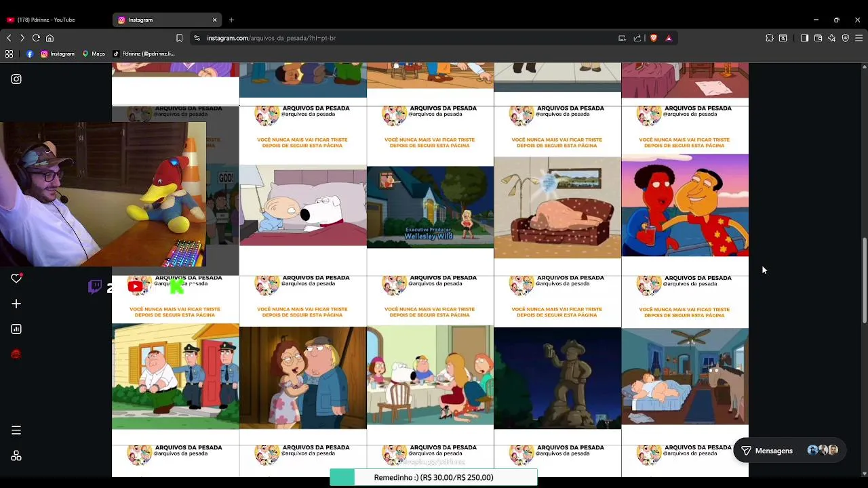Open the red profile avatar in the sidebar
This screenshot has width=868, height=488.
[16, 354]
